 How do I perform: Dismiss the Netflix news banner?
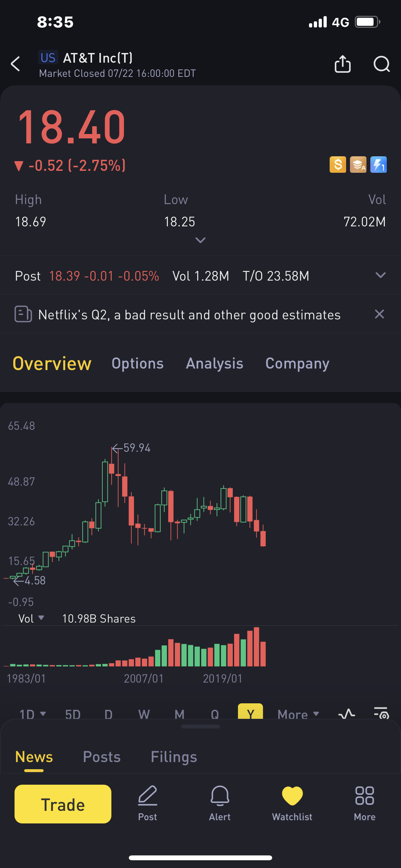[x=379, y=314]
